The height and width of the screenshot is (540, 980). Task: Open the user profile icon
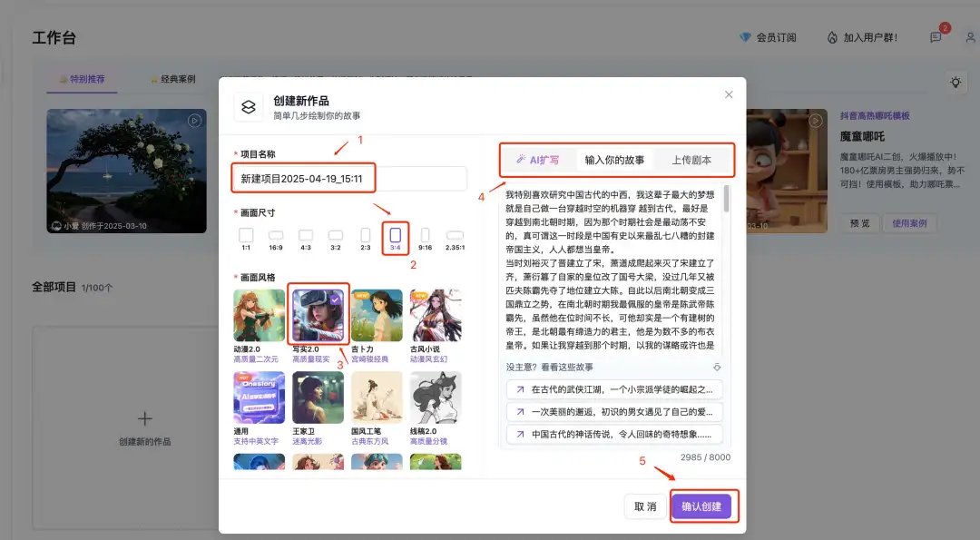click(x=971, y=37)
